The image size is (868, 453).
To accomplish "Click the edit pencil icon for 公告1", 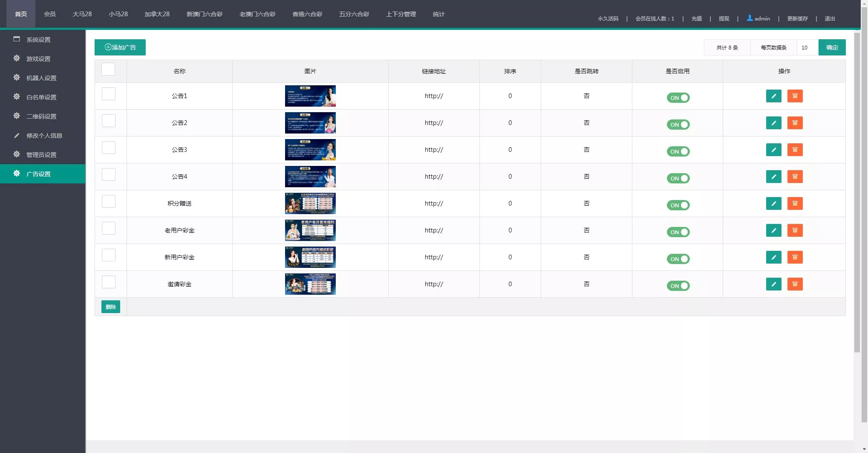I will (x=773, y=96).
